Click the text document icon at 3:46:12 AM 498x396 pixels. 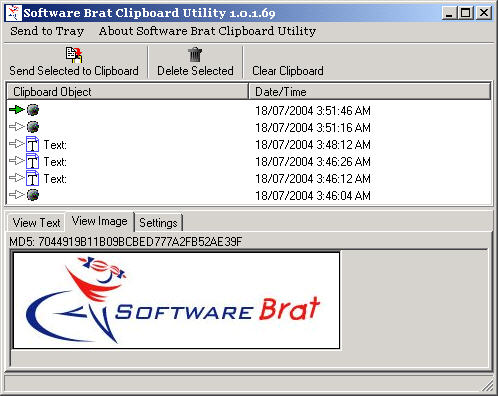coord(33,178)
